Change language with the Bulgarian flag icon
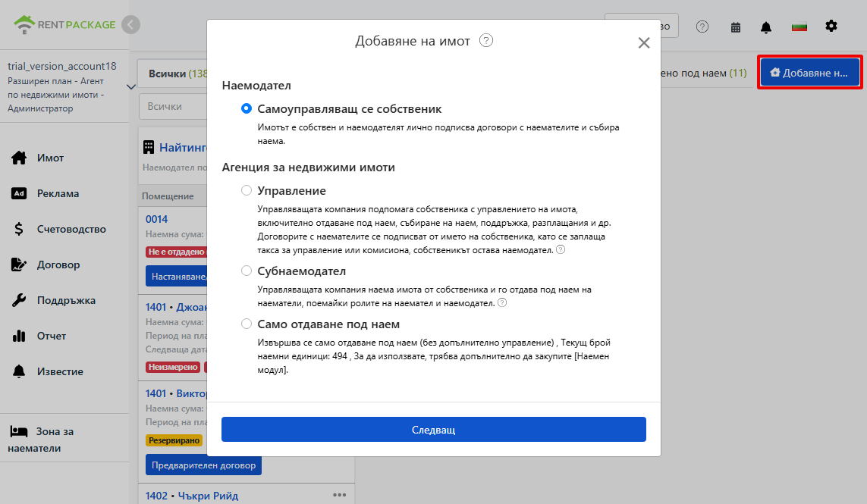This screenshot has height=504, width=867. 799,27
